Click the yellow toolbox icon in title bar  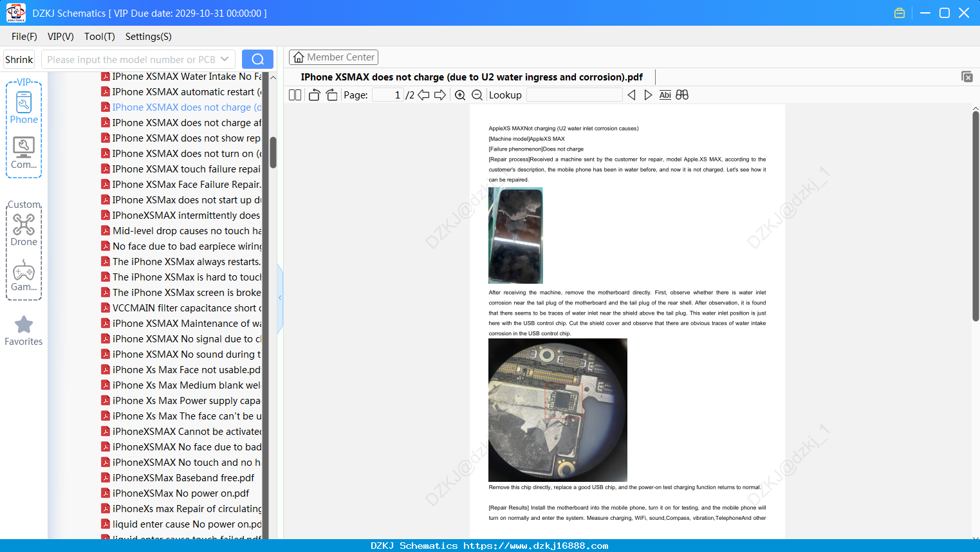coord(900,13)
